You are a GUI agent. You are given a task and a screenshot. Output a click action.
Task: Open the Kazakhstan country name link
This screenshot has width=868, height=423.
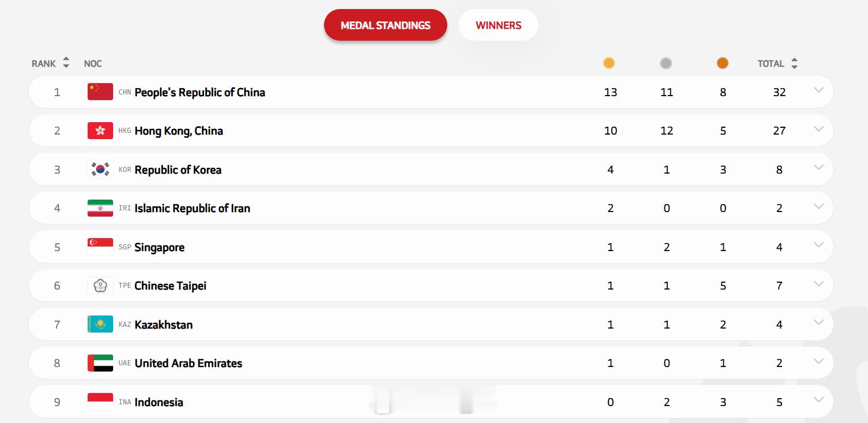point(163,325)
